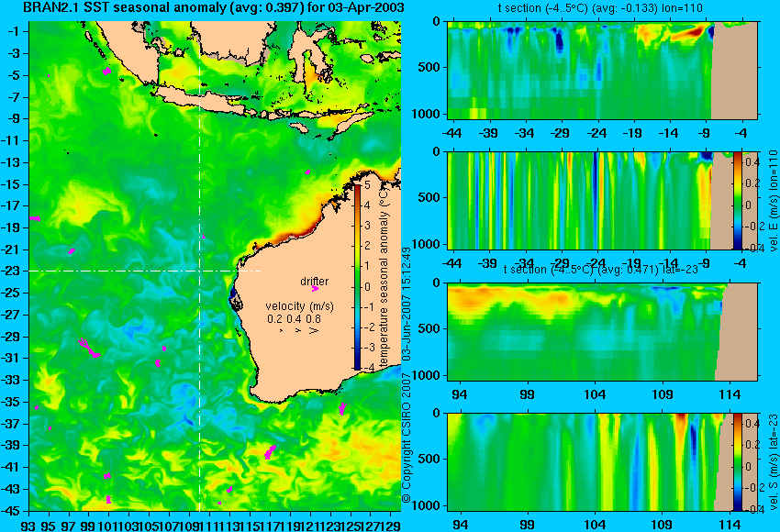The width and height of the screenshot is (780, 532).
Task: Click the magenta drifter marker in the legend
Action: (x=315, y=289)
